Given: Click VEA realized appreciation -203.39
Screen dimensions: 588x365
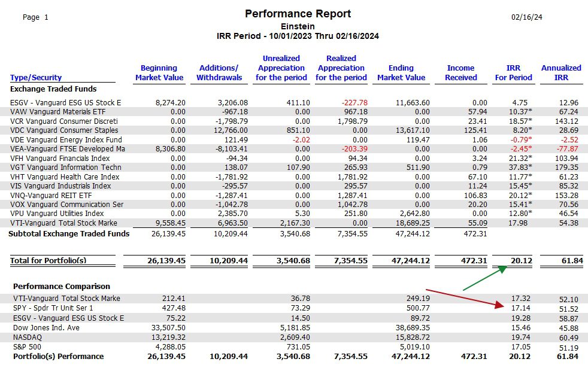Looking at the screenshot, I should 354,149.
